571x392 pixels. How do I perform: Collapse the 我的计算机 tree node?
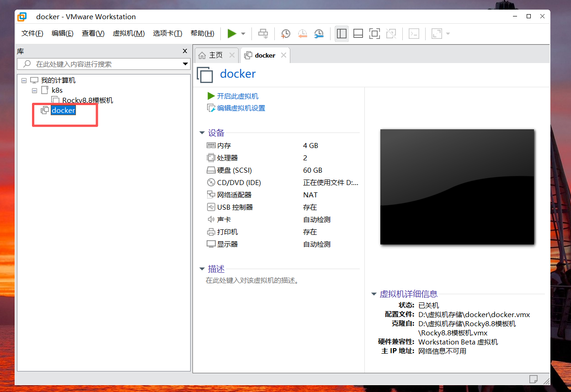pos(24,80)
